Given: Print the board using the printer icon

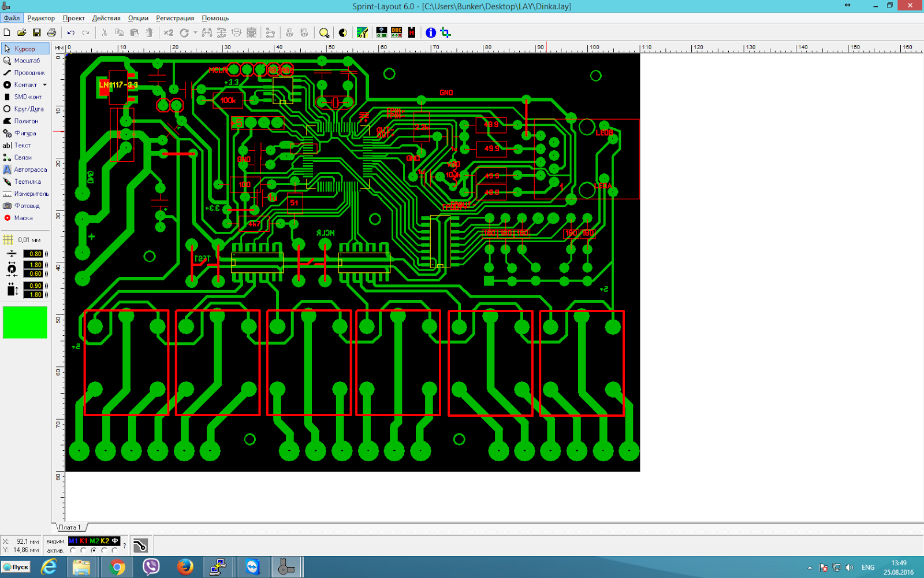Looking at the screenshot, I should coord(51,33).
